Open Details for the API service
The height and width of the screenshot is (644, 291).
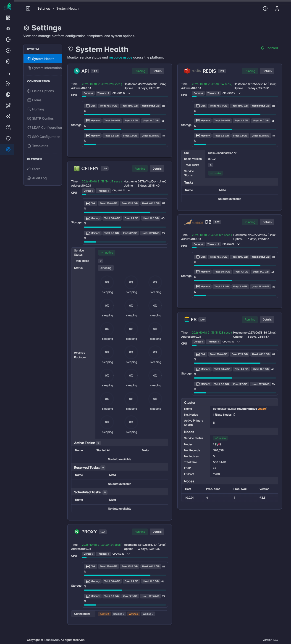pos(157,71)
